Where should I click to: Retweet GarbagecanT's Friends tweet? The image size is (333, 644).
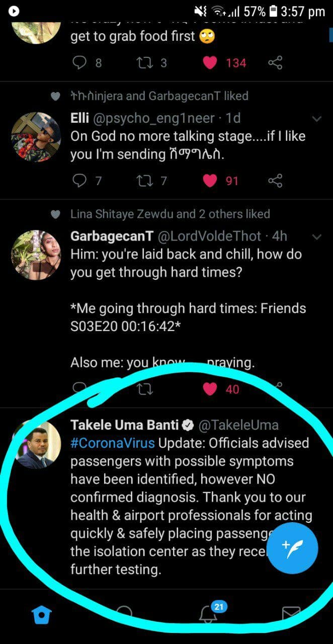click(145, 389)
